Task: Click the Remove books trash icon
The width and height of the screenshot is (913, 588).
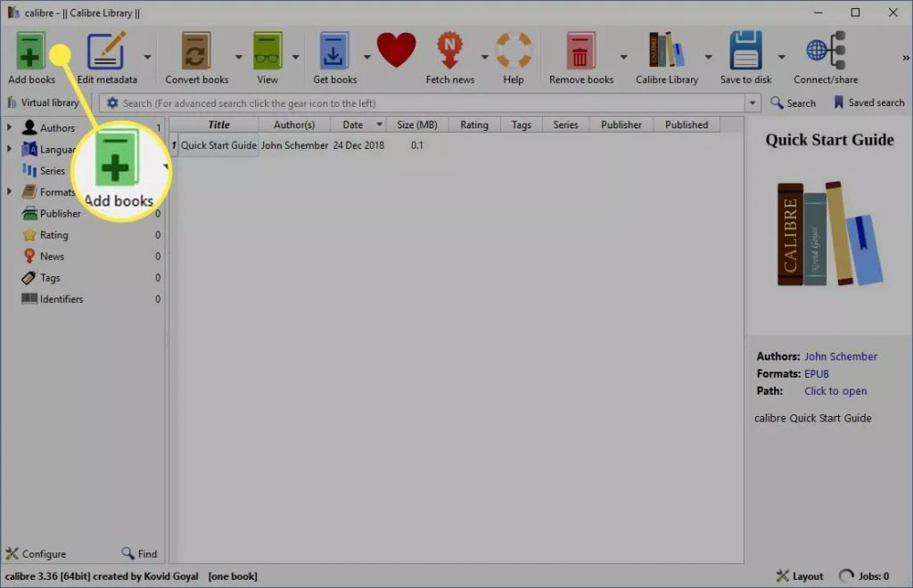Action: (580, 51)
